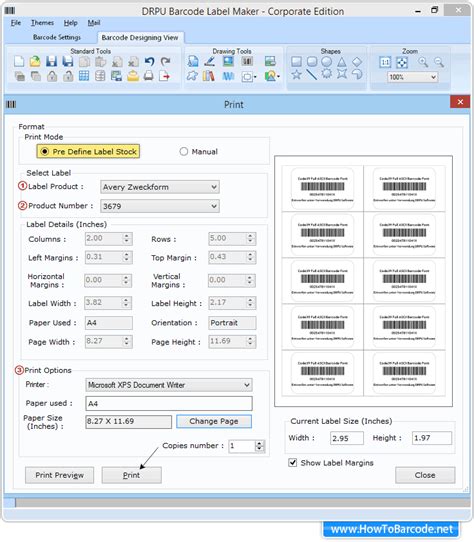Click the printer icon in Standard Tools

(149, 76)
